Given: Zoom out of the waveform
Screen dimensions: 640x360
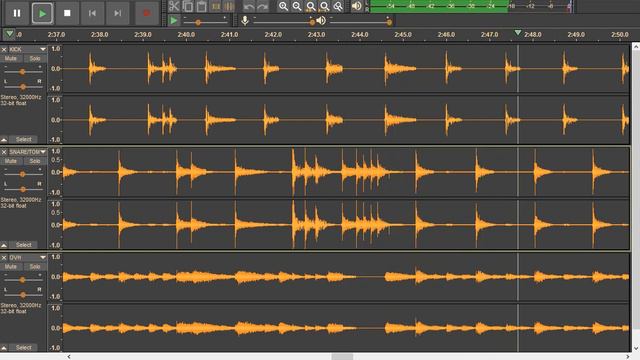Looking at the screenshot, I should 297,6.
